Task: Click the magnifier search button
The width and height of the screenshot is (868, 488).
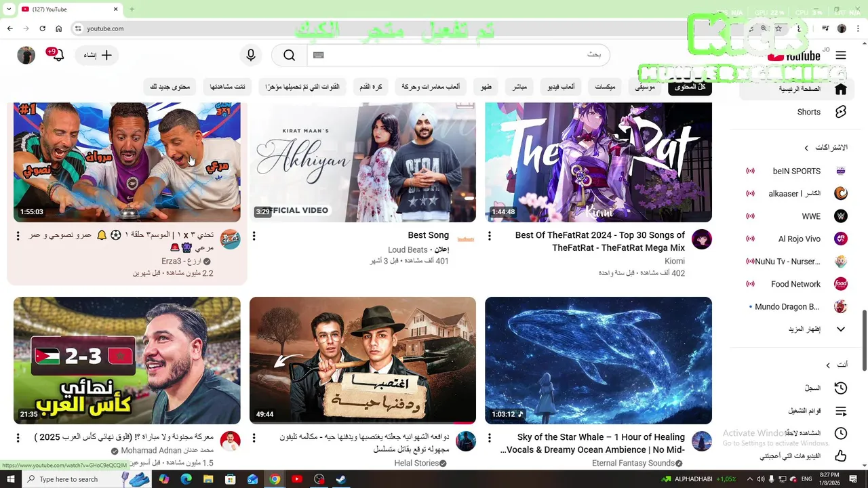Action: (x=290, y=56)
